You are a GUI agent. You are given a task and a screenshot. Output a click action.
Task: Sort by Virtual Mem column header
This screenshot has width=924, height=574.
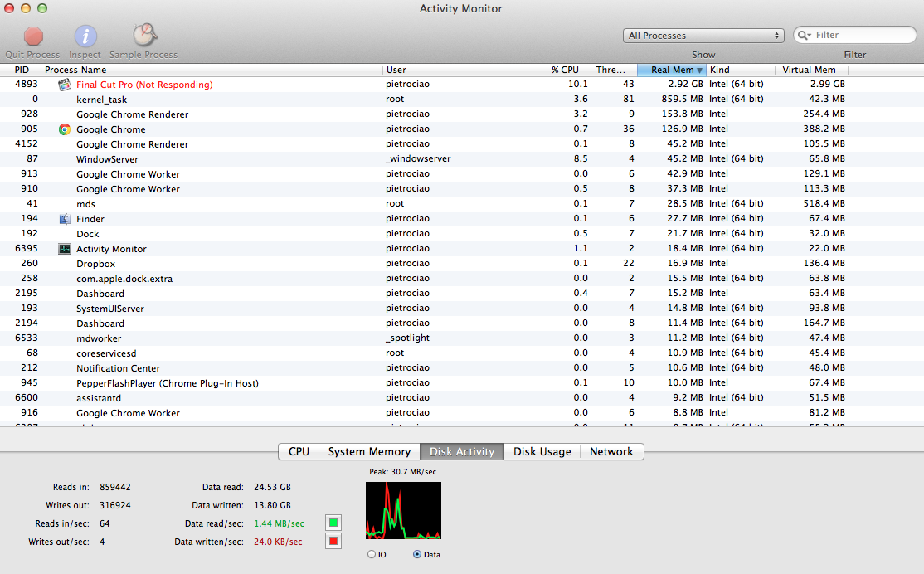[x=811, y=70]
